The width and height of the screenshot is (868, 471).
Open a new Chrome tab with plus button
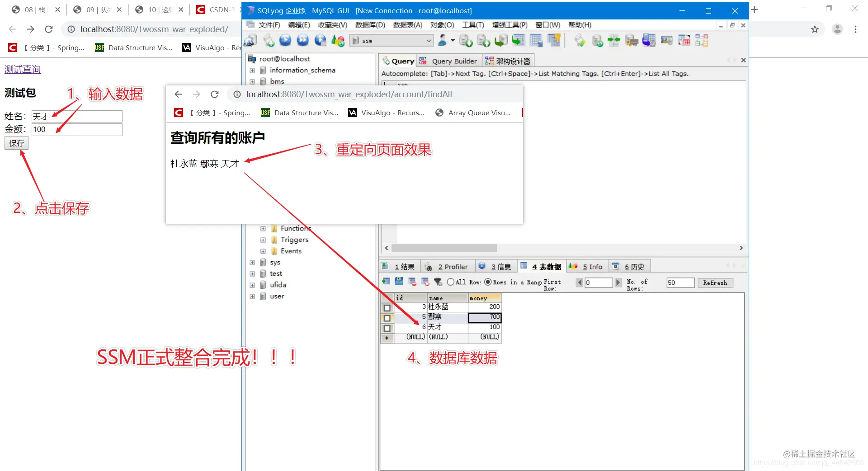[x=755, y=9]
